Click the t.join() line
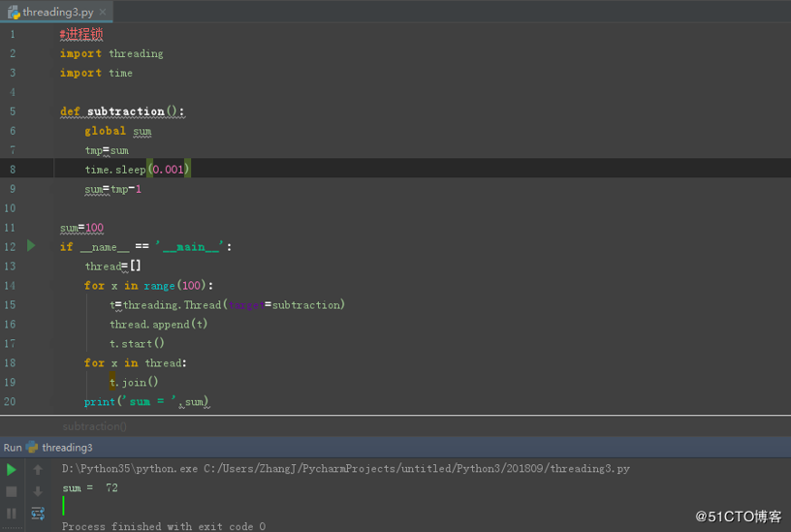The height and width of the screenshot is (532, 791). pos(134,382)
